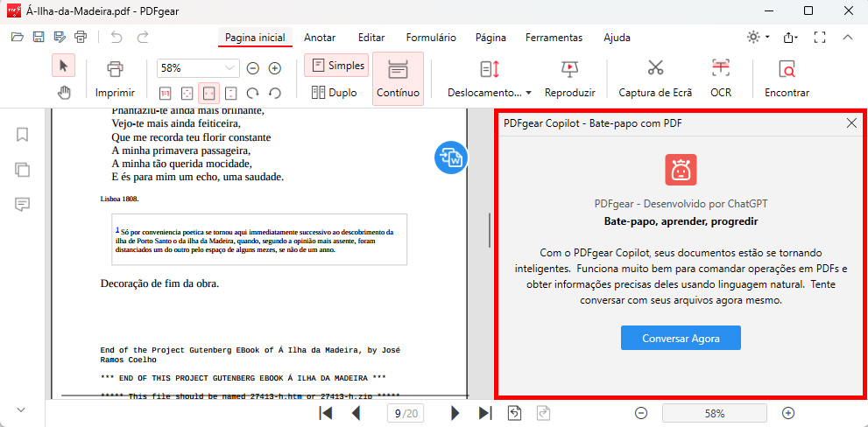The width and height of the screenshot is (868, 427).
Task: Open a file with the folder icon
Action: pyautogui.click(x=18, y=38)
